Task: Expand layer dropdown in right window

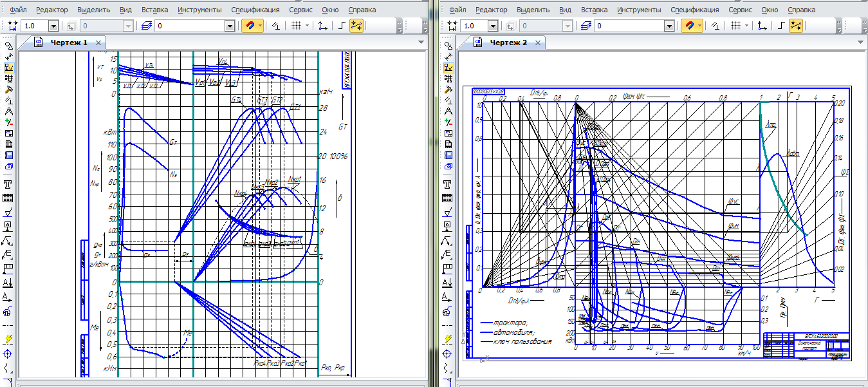Action: (x=670, y=26)
